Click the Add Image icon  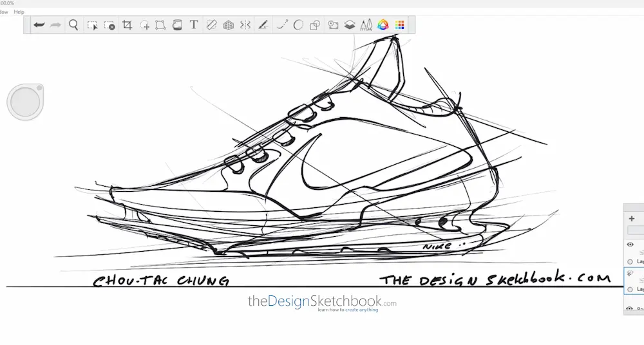[333, 26]
